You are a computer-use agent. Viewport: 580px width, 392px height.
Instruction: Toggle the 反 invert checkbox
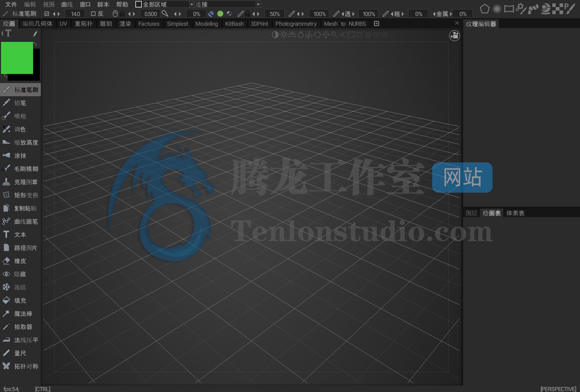pyautogui.click(x=94, y=14)
